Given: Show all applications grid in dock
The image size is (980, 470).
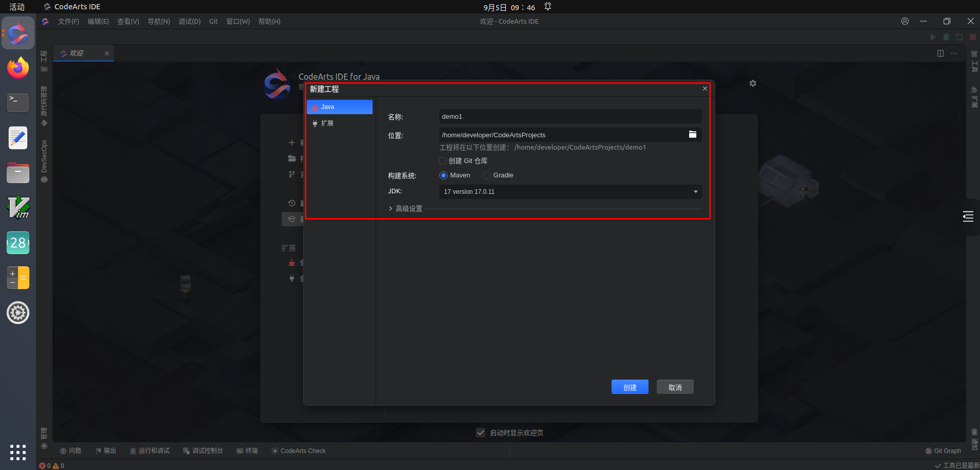Looking at the screenshot, I should 18,453.
